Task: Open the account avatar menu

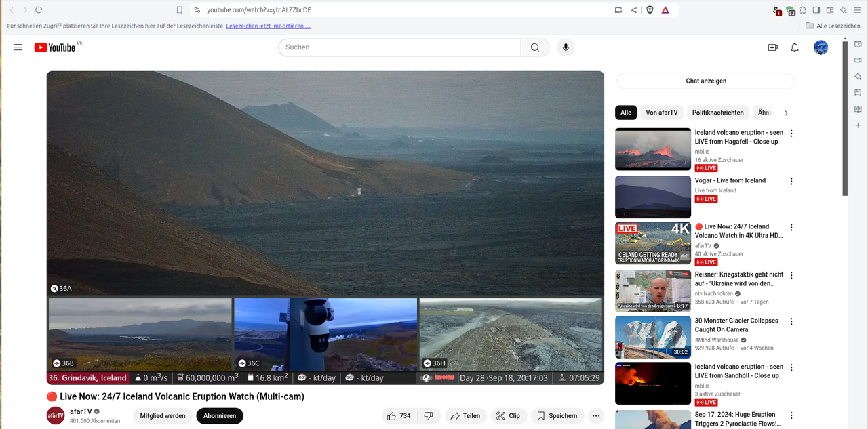Action: [821, 47]
